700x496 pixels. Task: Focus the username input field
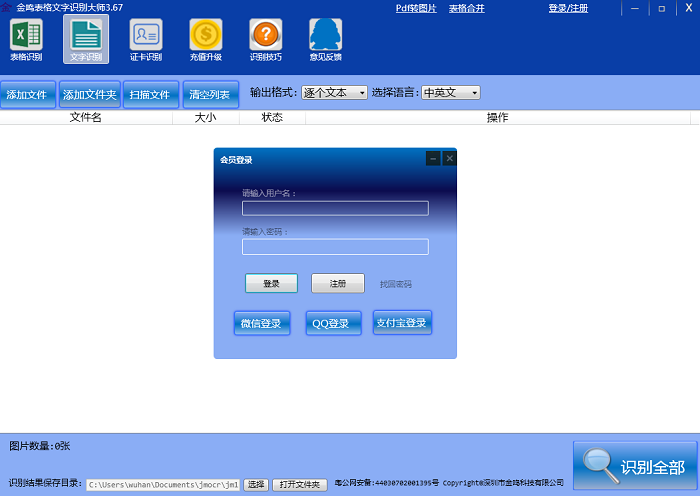(335, 208)
